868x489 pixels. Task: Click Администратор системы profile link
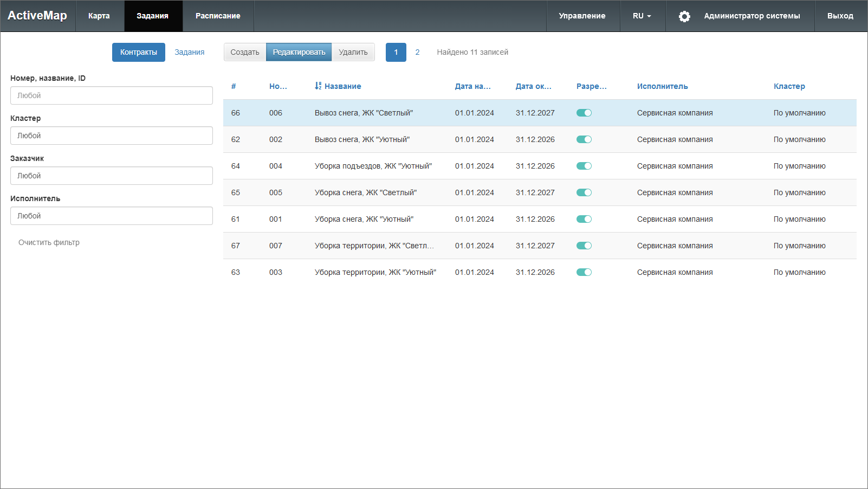752,16
